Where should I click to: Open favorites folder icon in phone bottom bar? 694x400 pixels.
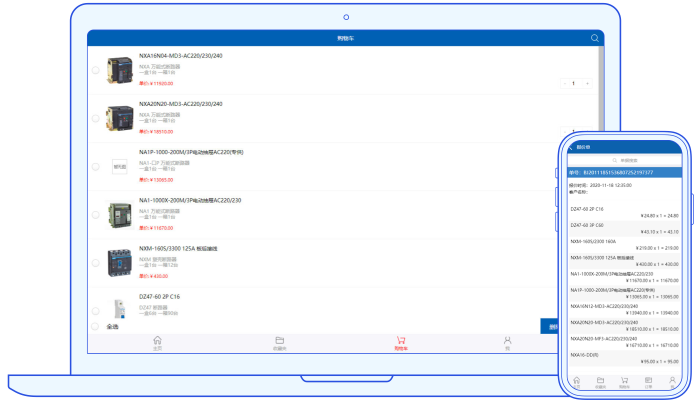600,382
